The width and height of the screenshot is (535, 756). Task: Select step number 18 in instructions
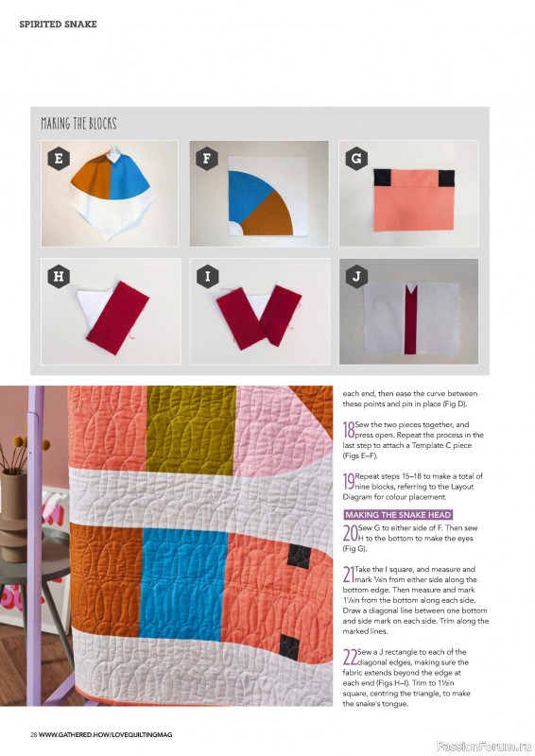click(x=348, y=429)
